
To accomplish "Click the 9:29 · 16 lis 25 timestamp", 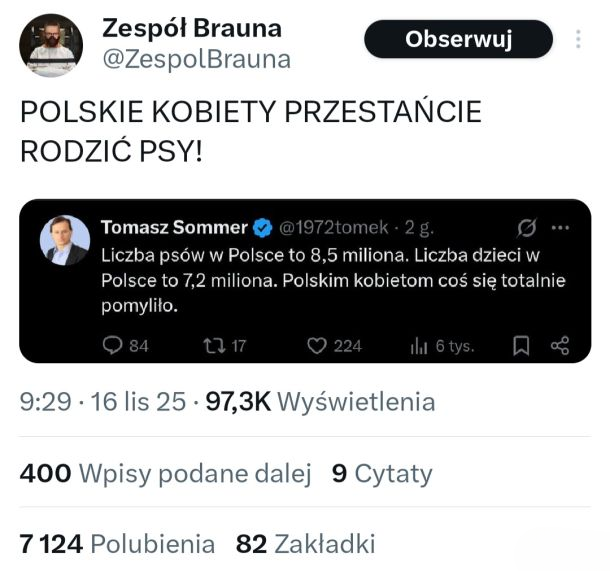I will click(103, 402).
